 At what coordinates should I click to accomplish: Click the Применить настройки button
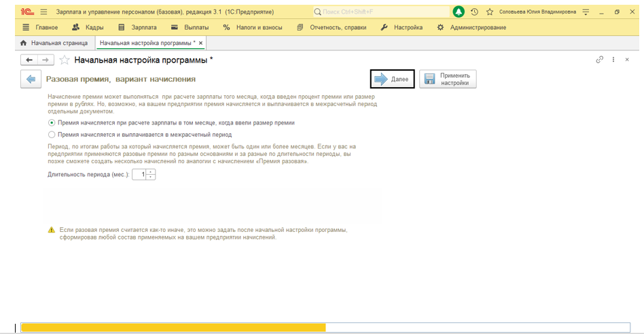coord(448,80)
